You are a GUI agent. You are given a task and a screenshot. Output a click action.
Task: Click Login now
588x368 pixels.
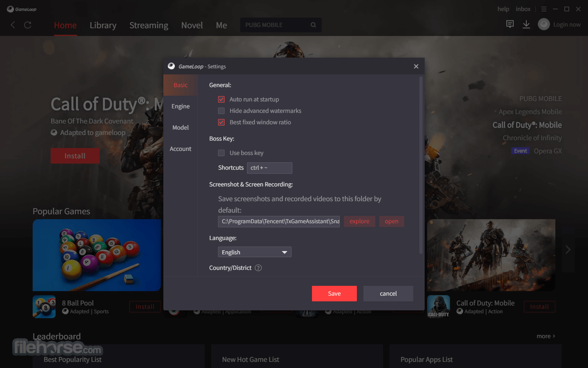567,25
